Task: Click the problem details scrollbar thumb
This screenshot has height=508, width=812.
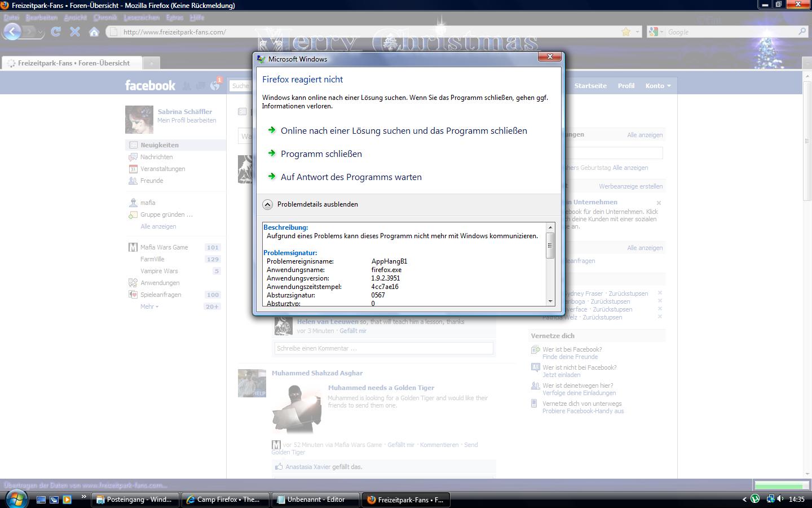Action: pyautogui.click(x=550, y=246)
